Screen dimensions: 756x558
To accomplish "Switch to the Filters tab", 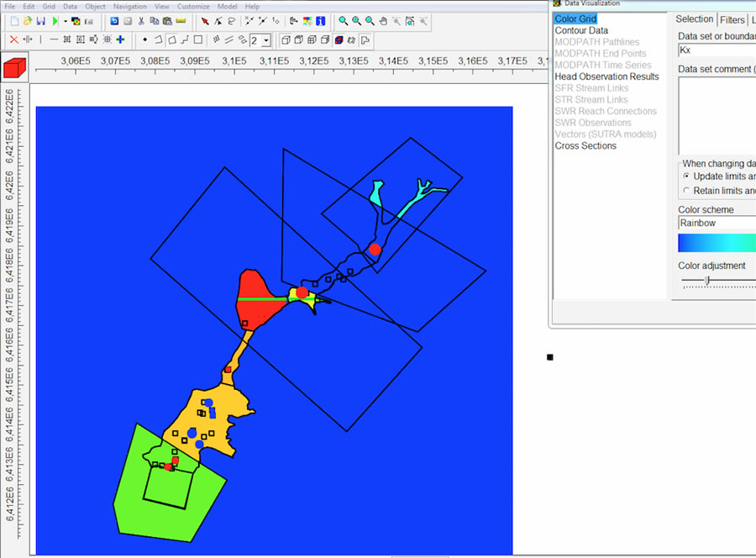I will [x=732, y=19].
